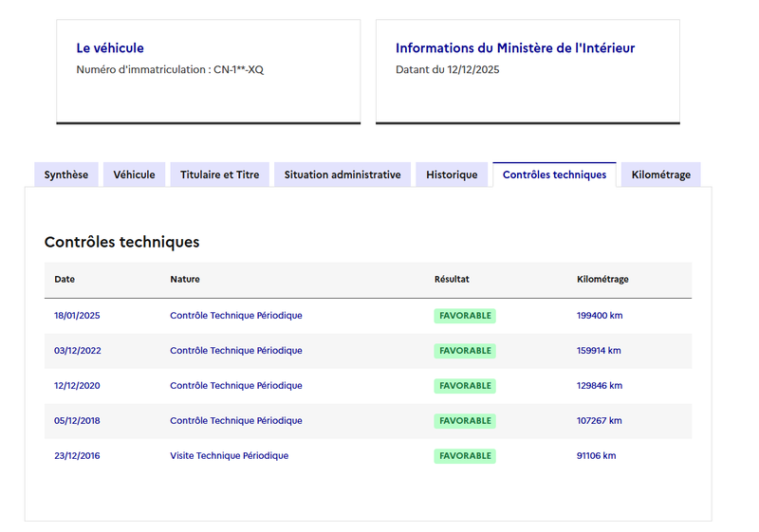Click FAVORABLE badge for 18/01/2025 inspection
This screenshot has width=759, height=532.
point(465,316)
